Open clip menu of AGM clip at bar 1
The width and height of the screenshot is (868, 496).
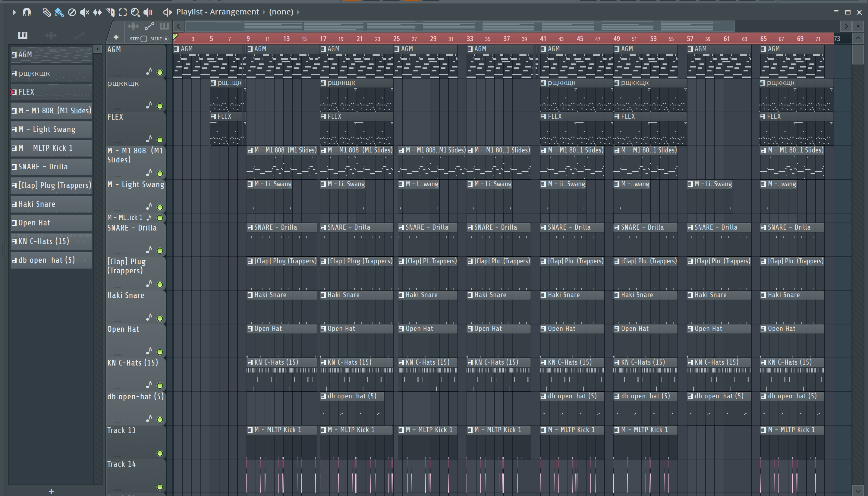coord(176,49)
